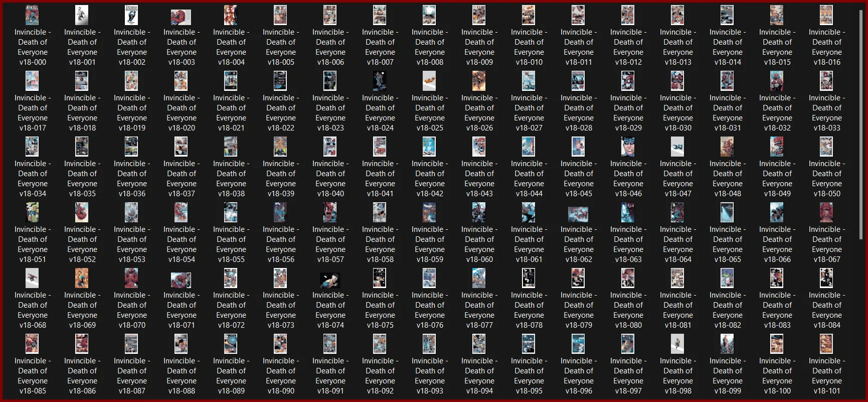
Task: Click the label of file v18-093
Action: click(430, 376)
